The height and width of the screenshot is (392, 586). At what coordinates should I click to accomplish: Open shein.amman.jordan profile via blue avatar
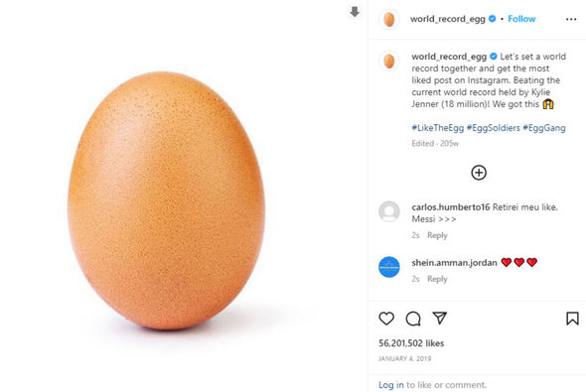pos(389,267)
